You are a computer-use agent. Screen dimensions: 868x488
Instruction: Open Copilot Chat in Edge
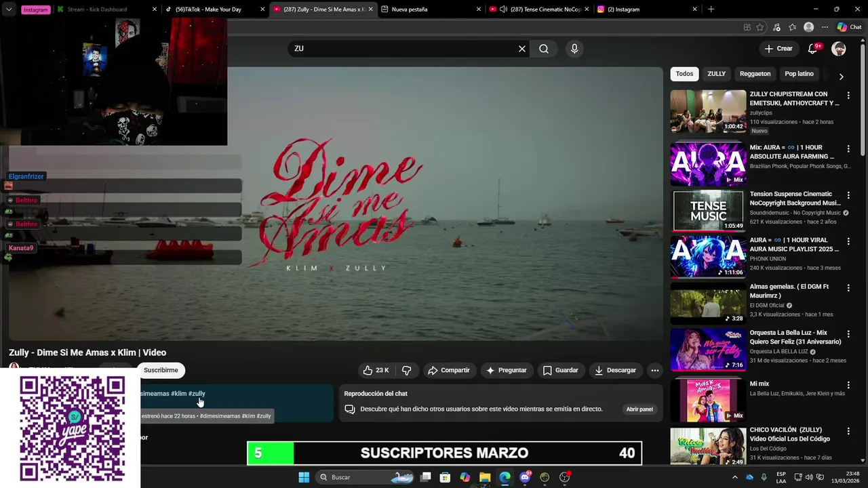[849, 27]
